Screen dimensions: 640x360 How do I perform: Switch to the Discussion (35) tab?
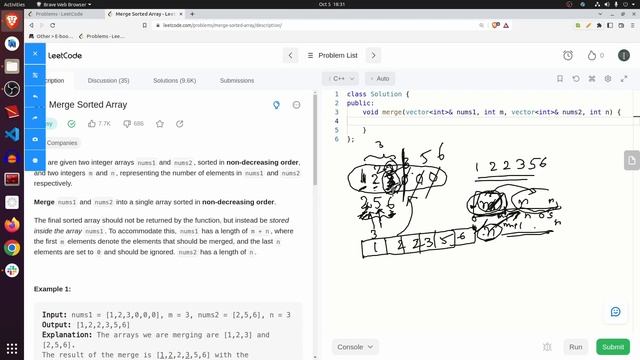tap(109, 80)
